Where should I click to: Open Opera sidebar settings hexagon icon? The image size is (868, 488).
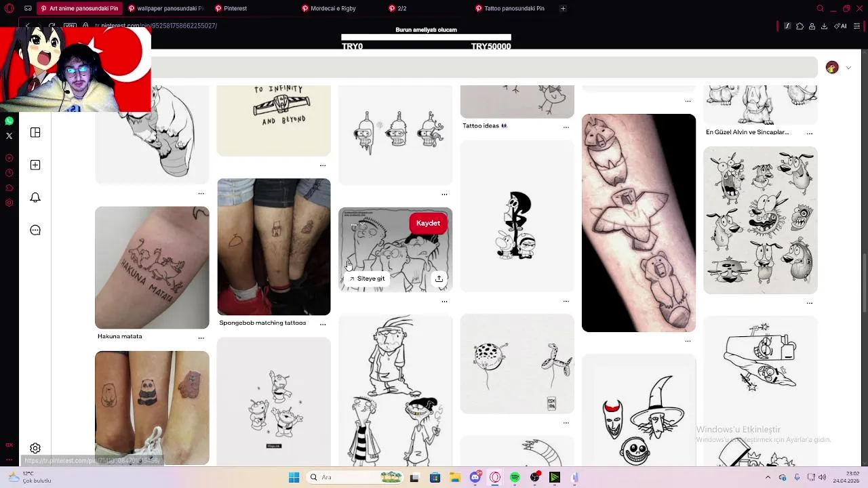9,203
